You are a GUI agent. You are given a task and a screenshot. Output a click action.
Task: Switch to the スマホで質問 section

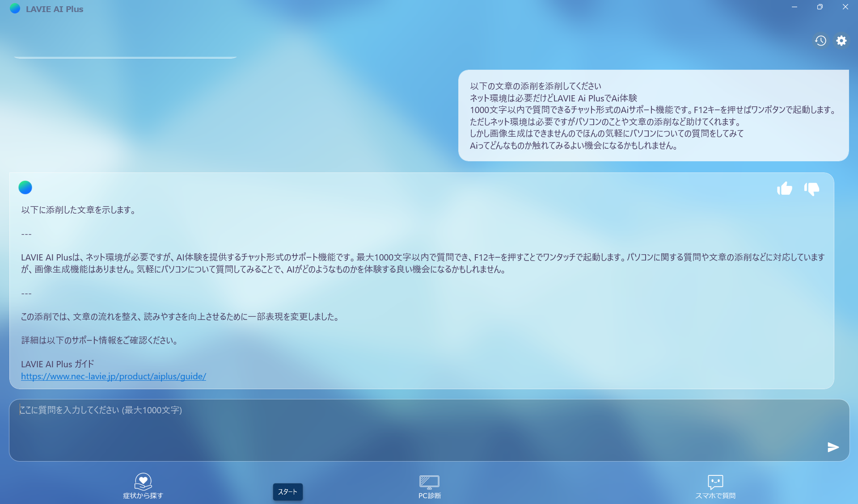[716, 495]
